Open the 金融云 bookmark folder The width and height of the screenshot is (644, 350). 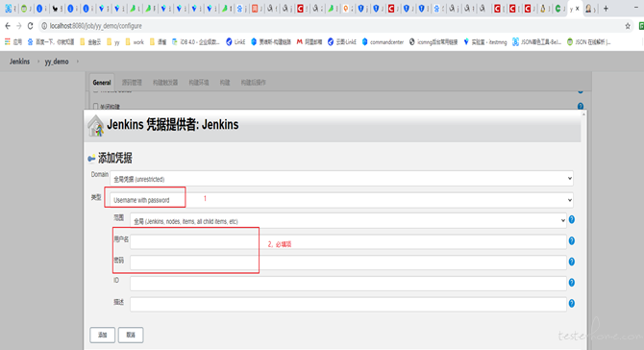click(x=90, y=42)
